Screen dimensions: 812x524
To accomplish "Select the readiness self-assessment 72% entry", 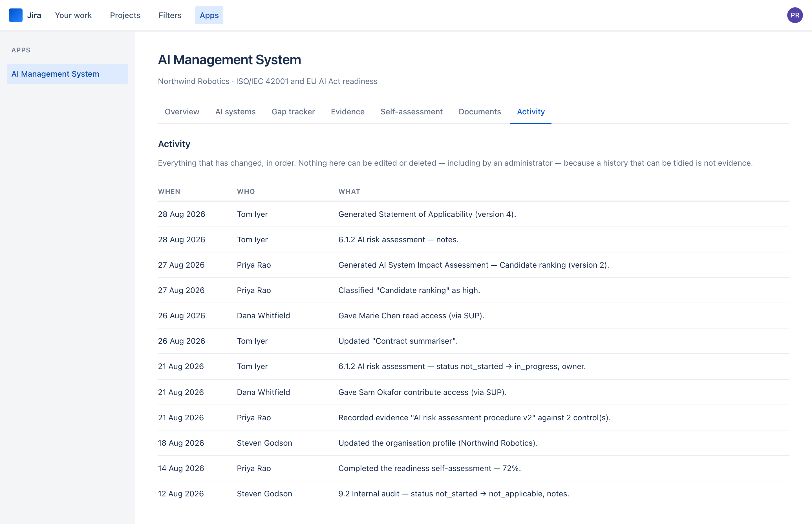I will pyautogui.click(x=474, y=468).
